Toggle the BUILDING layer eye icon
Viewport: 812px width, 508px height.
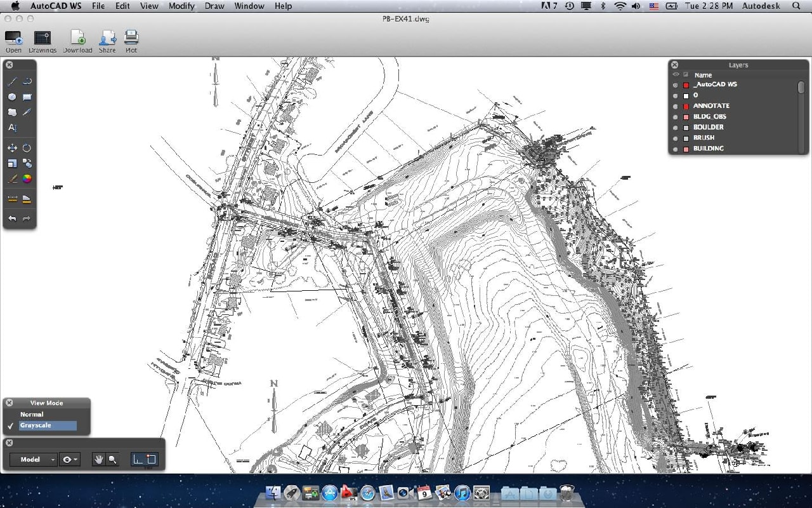pyautogui.click(x=675, y=149)
